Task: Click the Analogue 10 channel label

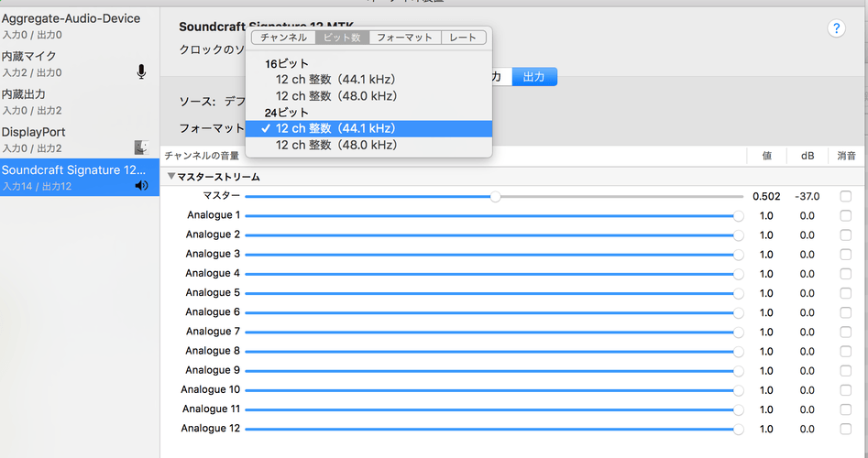Action: pyautogui.click(x=211, y=389)
